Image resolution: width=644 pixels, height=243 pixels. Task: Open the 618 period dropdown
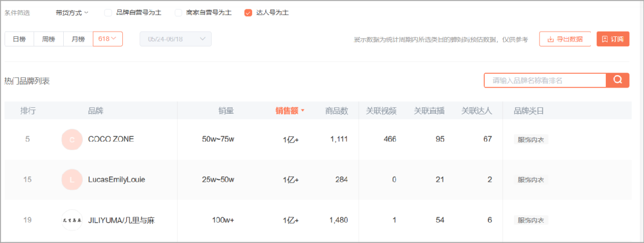[107, 39]
